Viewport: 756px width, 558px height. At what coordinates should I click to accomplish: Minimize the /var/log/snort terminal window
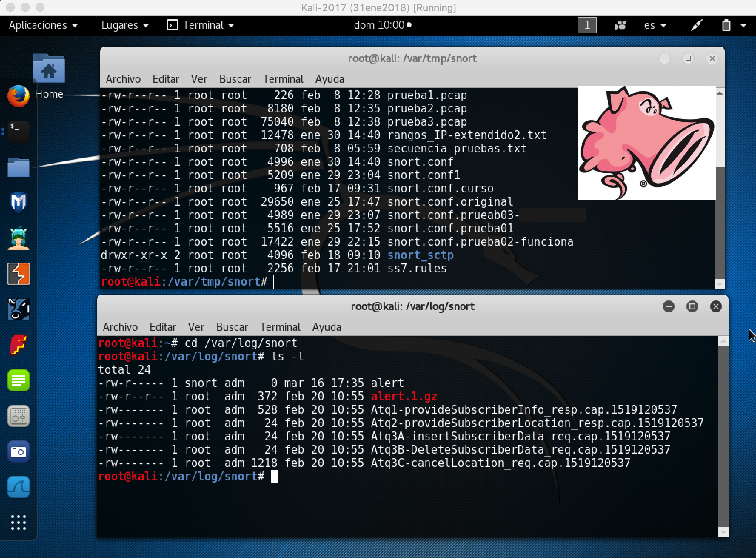point(669,306)
